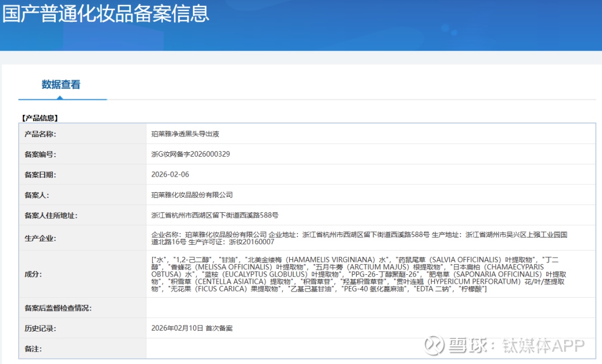
Task: Click the history entry 2026年02月10日 首次备案
Action: [x=192, y=328]
